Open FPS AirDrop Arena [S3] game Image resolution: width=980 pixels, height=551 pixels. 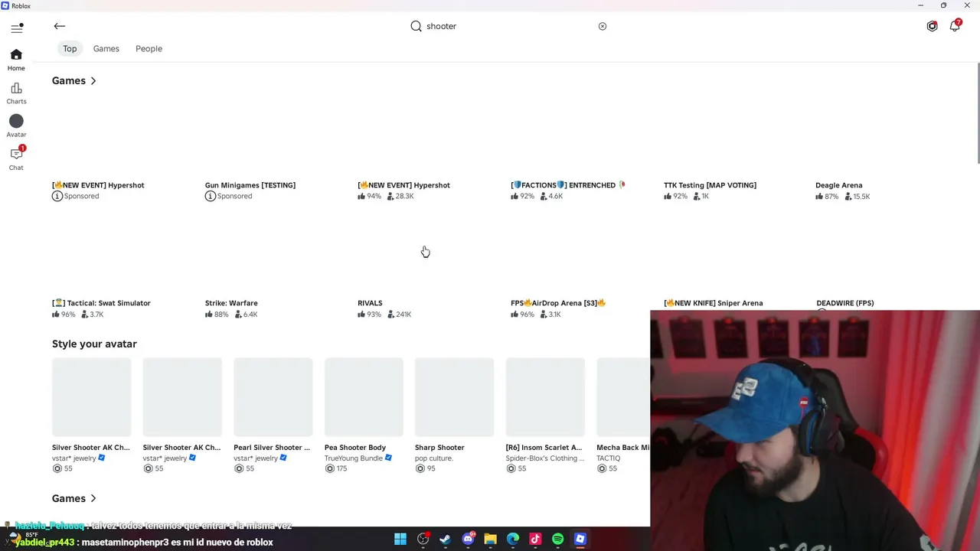pyautogui.click(x=558, y=303)
